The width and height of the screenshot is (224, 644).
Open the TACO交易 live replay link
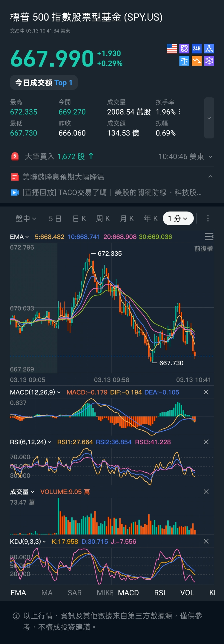tap(112, 192)
